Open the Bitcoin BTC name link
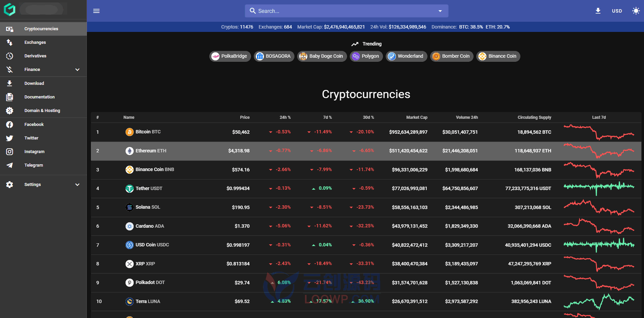644x318 pixels. point(148,132)
